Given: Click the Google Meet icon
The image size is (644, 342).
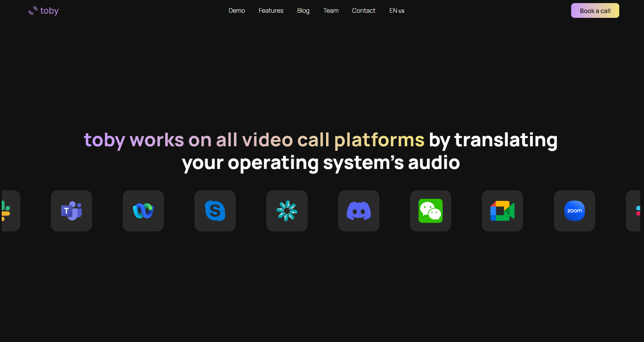Looking at the screenshot, I should 502,211.
